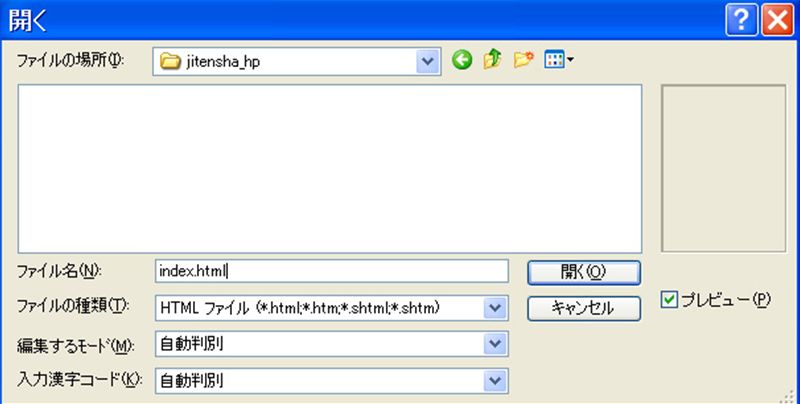This screenshot has height=404, width=800.
Task: Expand the ファイルの場所 folder dropdown
Action: (x=428, y=62)
